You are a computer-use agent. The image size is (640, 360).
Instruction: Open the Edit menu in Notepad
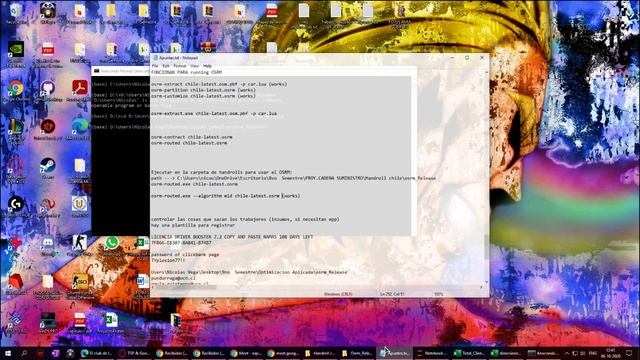166,66
